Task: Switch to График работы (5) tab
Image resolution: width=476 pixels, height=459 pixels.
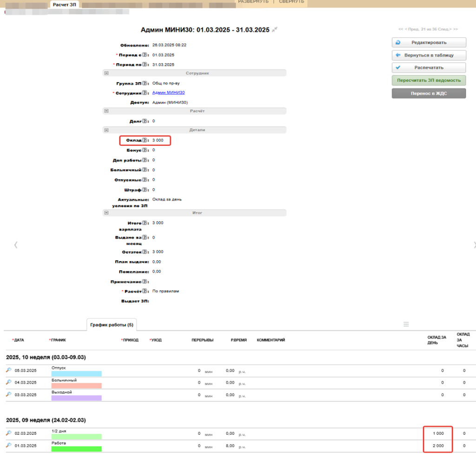Action: [x=111, y=325]
